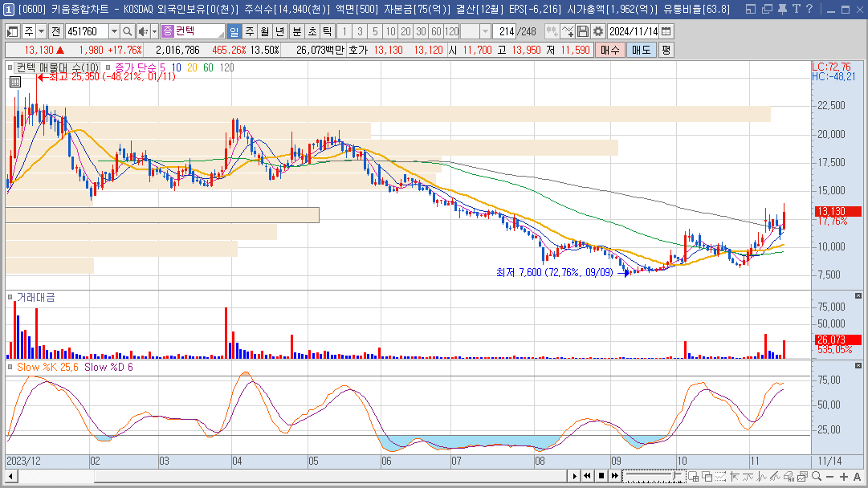Select the 10 interval tab
This screenshot has width=868, height=488.
(391, 31)
